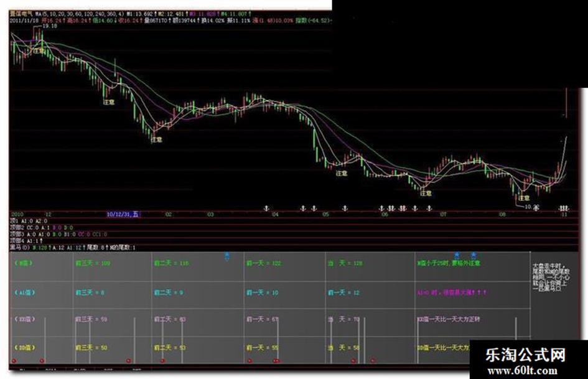Viewport: 588px width, 379px height.
Task: Click the A1值 cell 前一天 = 10
Action: pyautogui.click(x=263, y=292)
